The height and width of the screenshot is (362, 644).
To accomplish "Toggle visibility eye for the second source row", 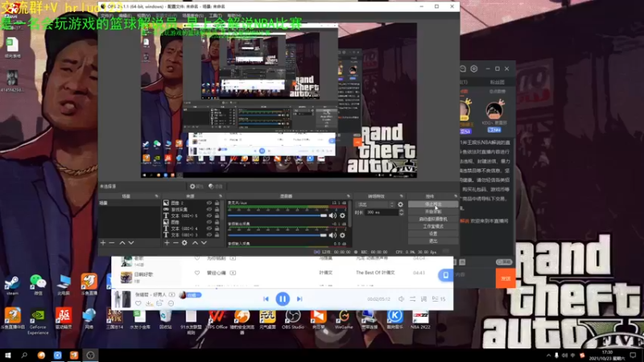I will point(209,209).
